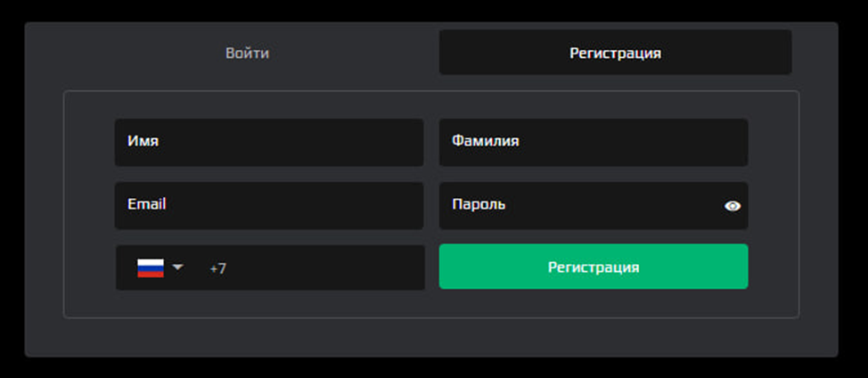Screen dimensions: 868x378
Task: Focus the phone number field after +7
Action: pyautogui.click(x=321, y=267)
